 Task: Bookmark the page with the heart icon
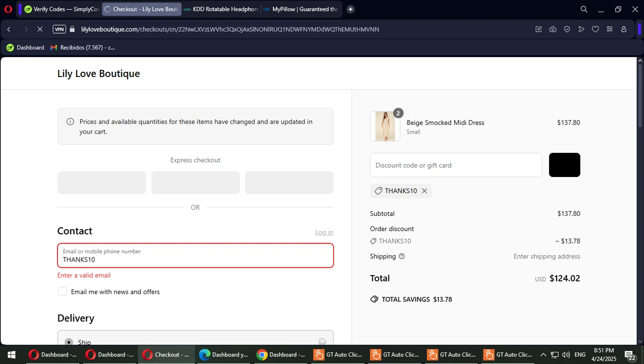pos(595,29)
